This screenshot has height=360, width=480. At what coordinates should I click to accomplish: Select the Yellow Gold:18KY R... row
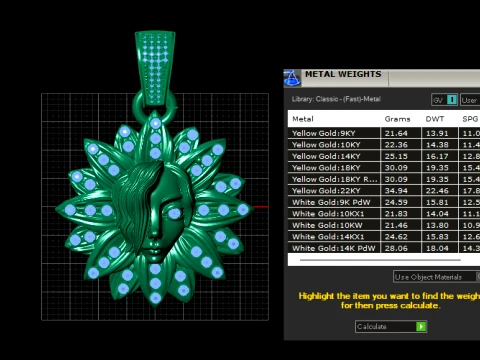click(x=384, y=179)
